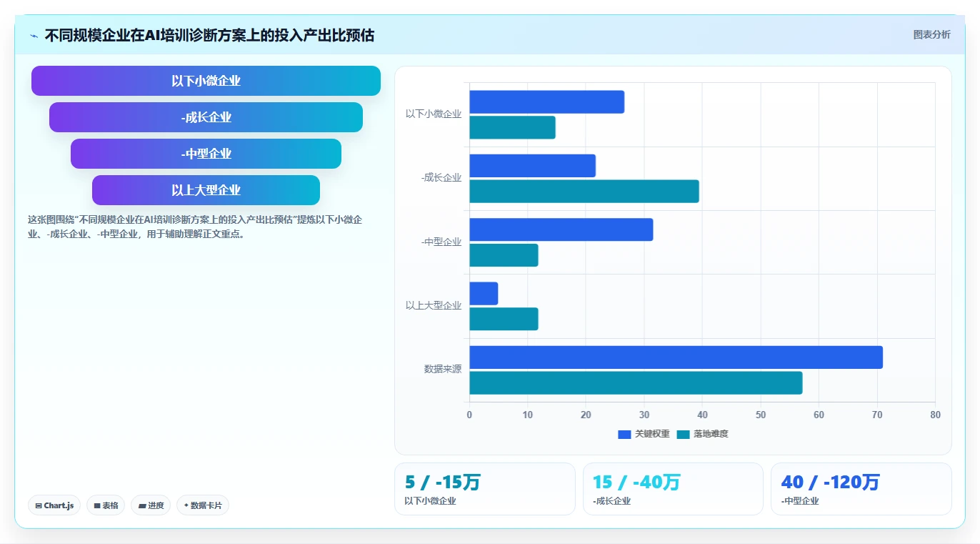Click 落地难度 bar for 以上大型企业
The width and height of the screenshot is (980, 544).
coord(504,319)
